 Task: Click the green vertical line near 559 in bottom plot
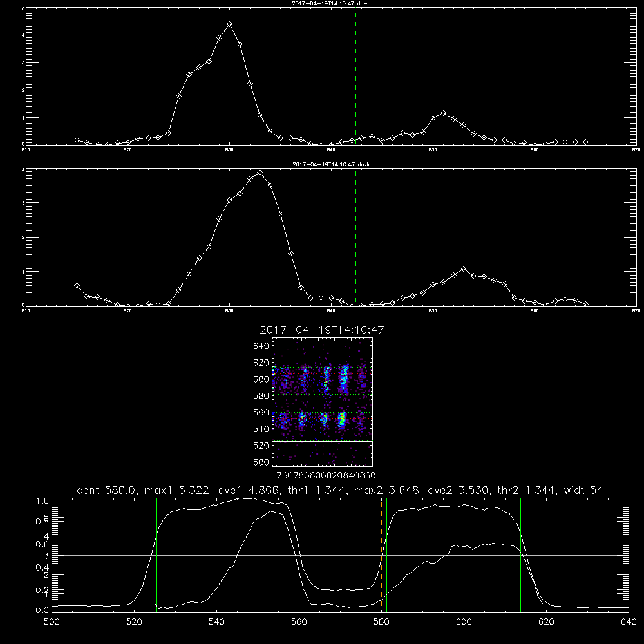click(296, 554)
